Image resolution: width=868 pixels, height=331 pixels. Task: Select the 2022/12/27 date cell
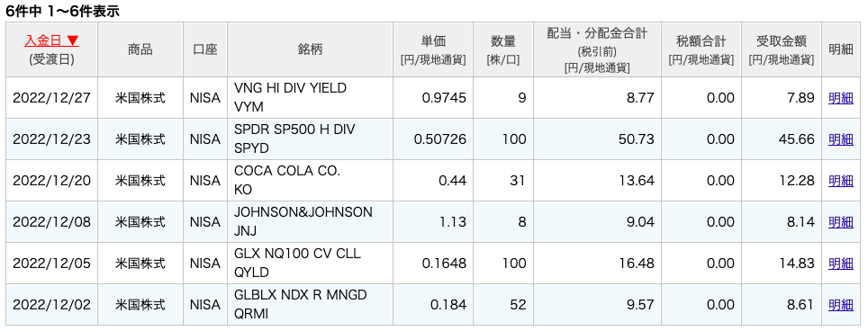pos(51,98)
